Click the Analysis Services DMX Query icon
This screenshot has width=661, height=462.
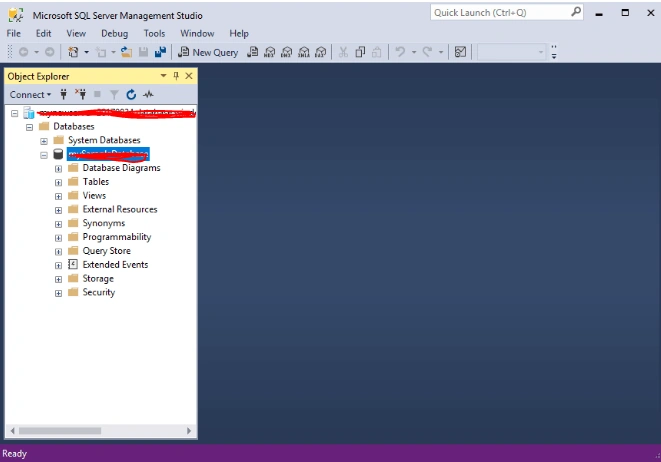[x=287, y=52]
